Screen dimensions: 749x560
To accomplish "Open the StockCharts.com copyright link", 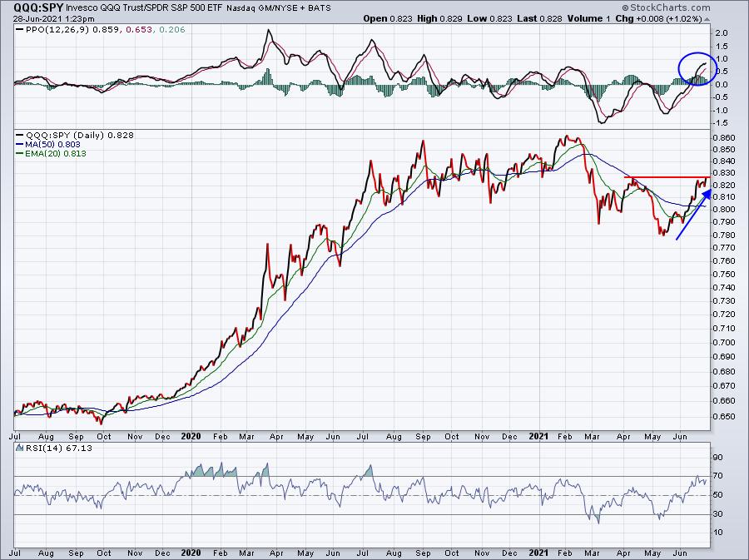I will click(667, 7).
